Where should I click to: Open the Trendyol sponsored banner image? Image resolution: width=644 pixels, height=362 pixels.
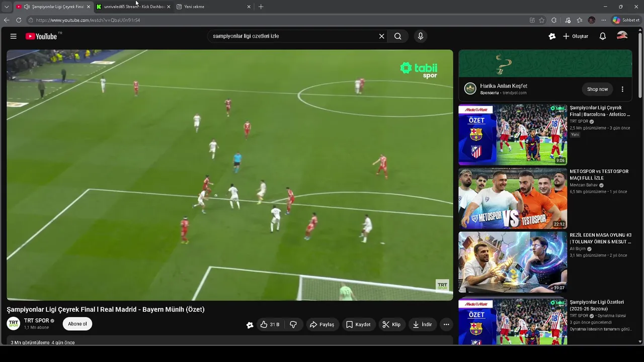545,63
